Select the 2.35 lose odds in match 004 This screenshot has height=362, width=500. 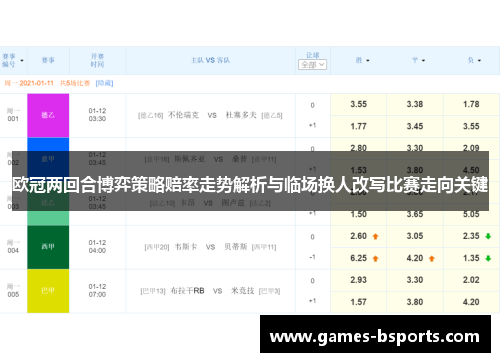tap(471, 236)
